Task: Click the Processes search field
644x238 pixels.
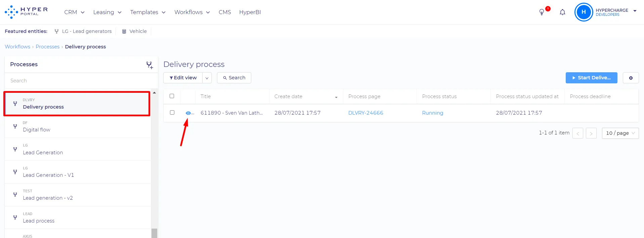Action: 81,81
